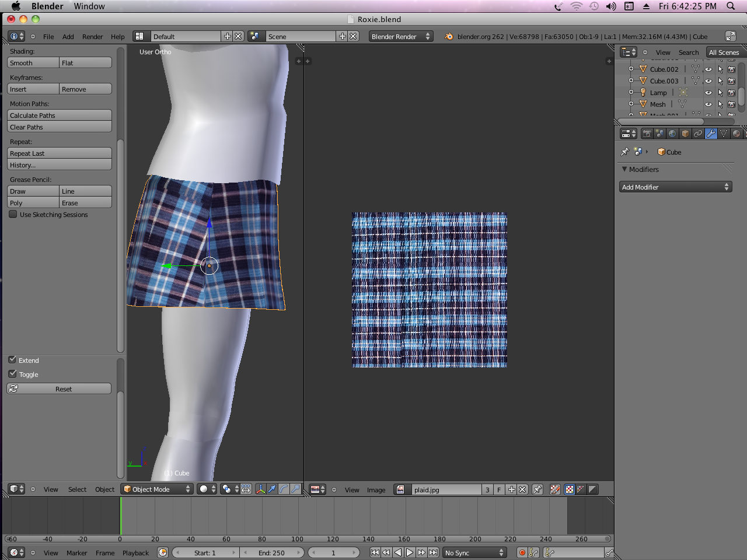Expand the Cube.002 tree item
The height and width of the screenshot is (560, 747).
coord(631,69)
